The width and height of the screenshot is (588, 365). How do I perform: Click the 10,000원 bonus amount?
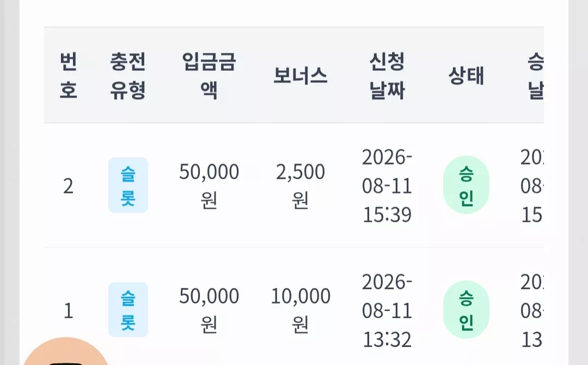tap(300, 310)
